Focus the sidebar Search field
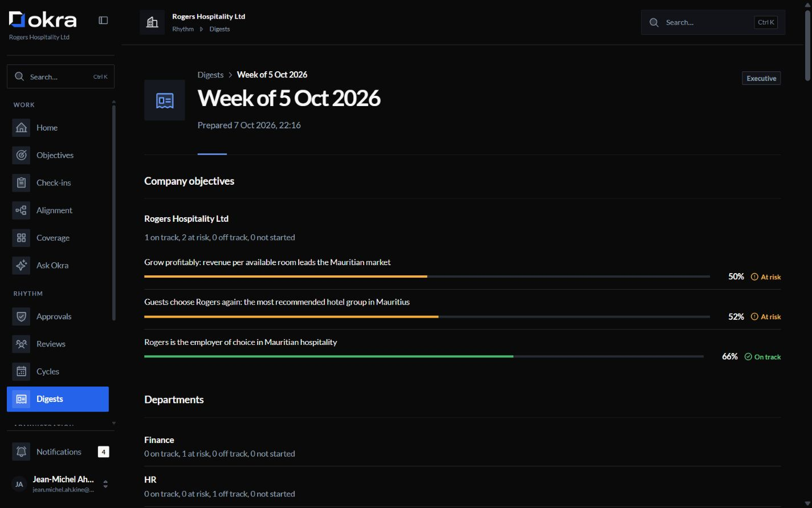The image size is (812, 508). click(x=60, y=76)
